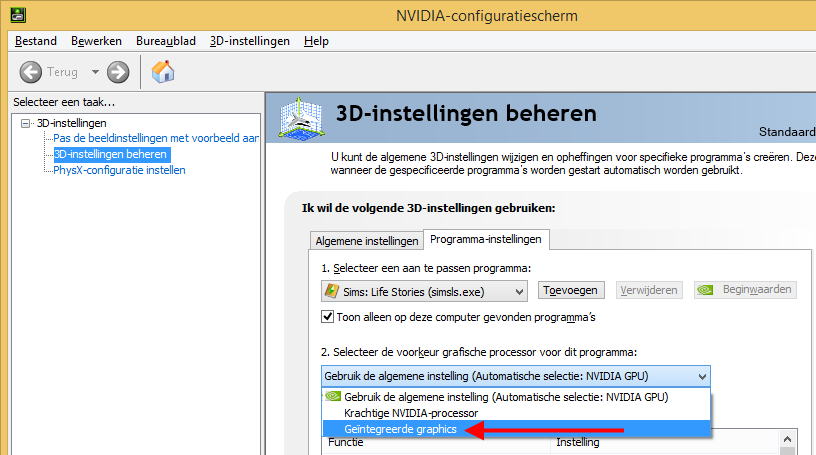Open the 3D-instellingen menu
The width and height of the screenshot is (816, 455).
click(x=250, y=41)
